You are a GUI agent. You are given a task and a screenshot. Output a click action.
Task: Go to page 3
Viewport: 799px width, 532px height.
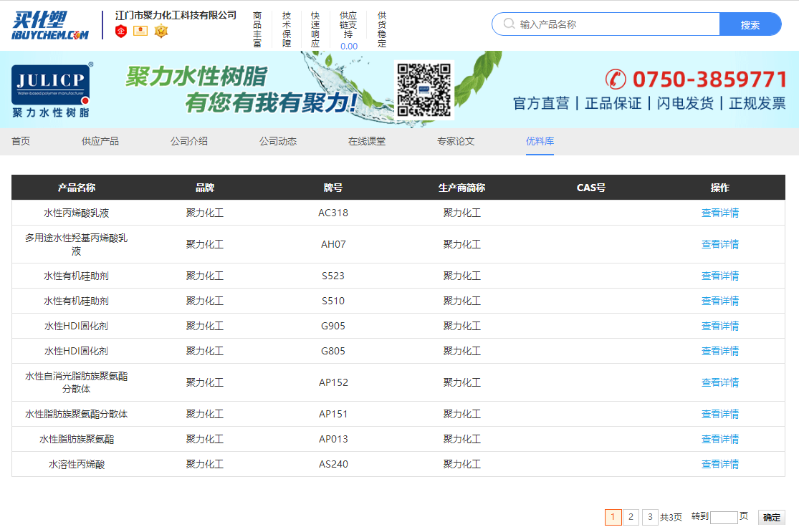(650, 517)
